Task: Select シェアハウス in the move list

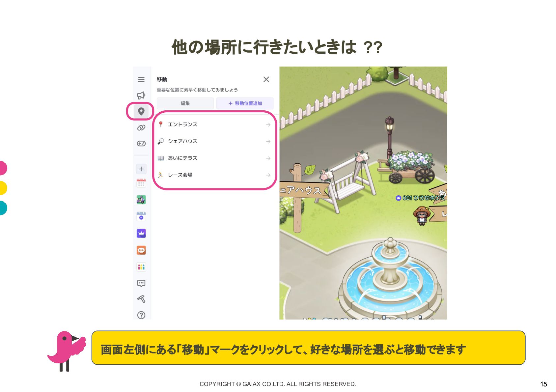Action: (214, 141)
